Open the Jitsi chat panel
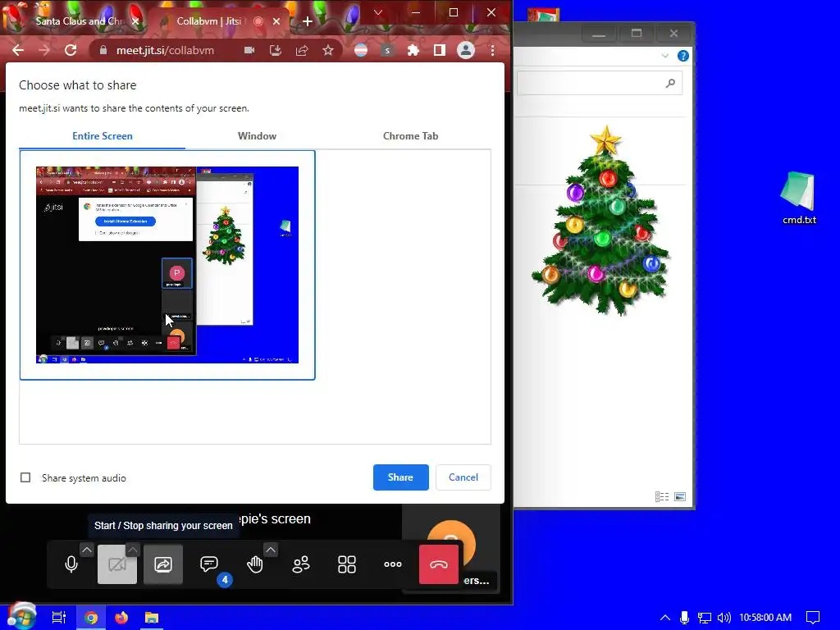Viewport: 840px width, 630px height. (x=209, y=564)
